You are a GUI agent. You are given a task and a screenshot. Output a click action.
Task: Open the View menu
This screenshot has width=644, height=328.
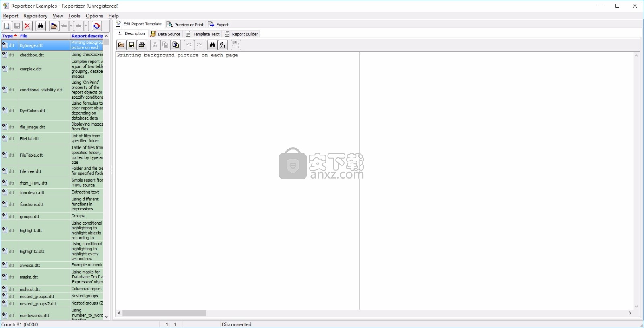coord(58,16)
